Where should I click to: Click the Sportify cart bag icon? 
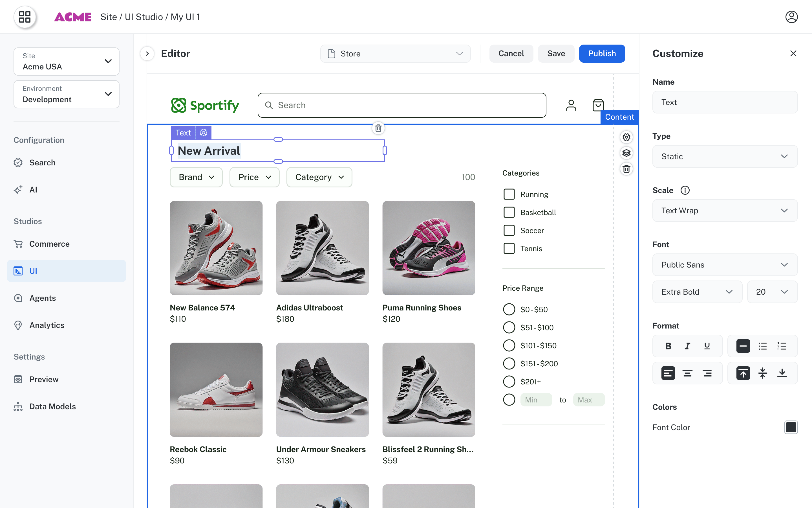click(x=598, y=105)
